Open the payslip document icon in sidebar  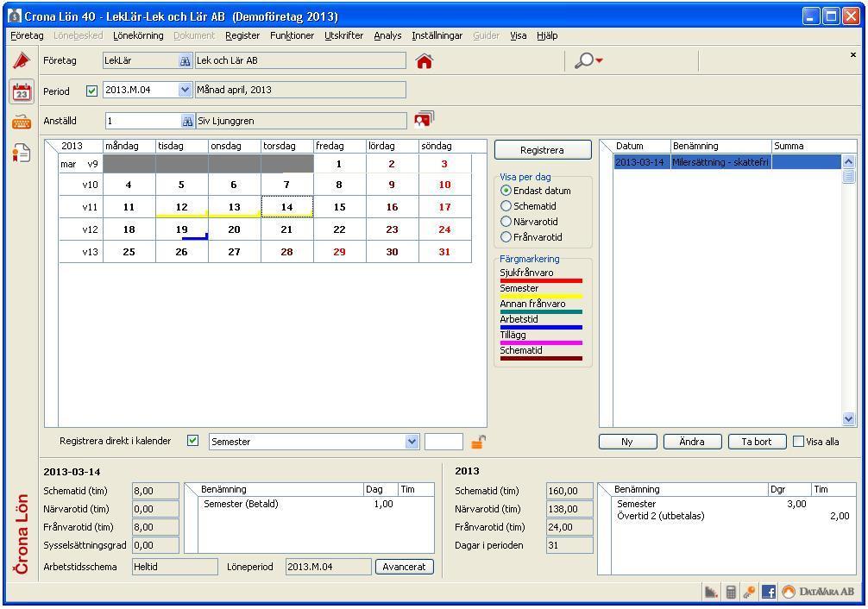coord(22,153)
